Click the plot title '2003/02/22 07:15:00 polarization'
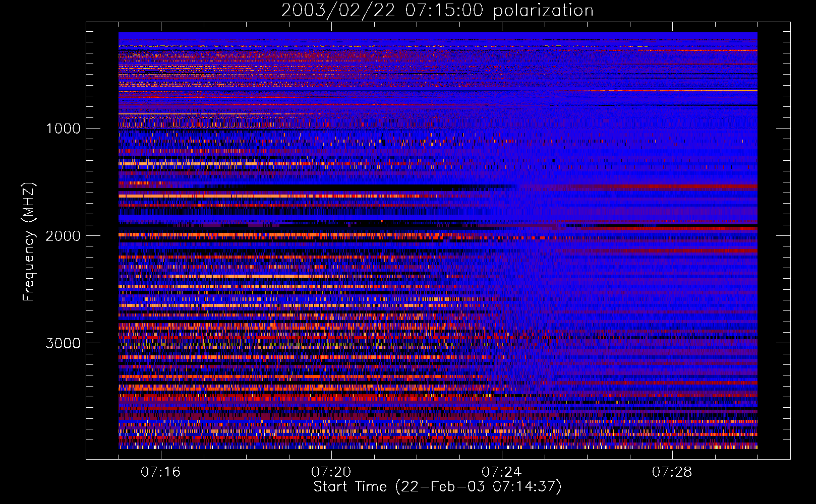 (437, 11)
